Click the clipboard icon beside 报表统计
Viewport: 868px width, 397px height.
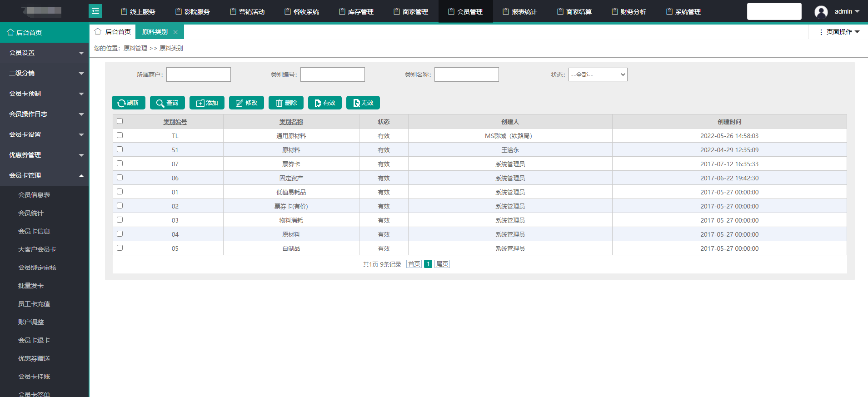tap(506, 11)
